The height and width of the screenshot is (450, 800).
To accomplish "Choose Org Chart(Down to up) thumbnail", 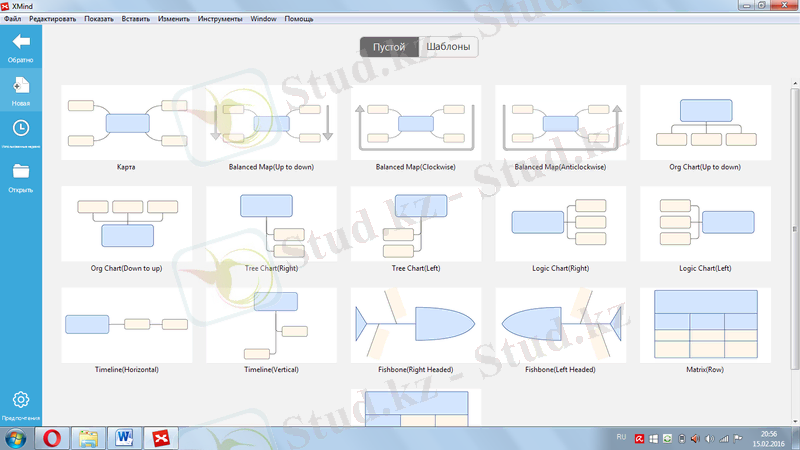I will (127, 223).
